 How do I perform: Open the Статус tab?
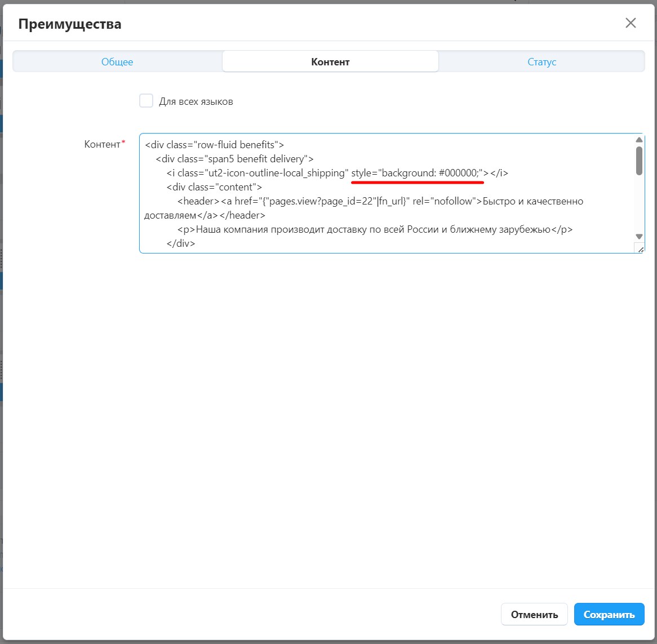pos(541,62)
